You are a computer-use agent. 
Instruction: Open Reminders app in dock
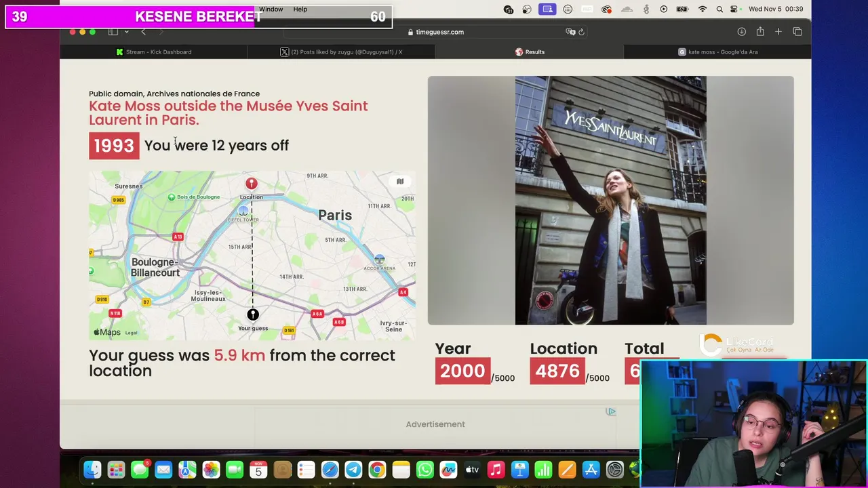(x=306, y=469)
